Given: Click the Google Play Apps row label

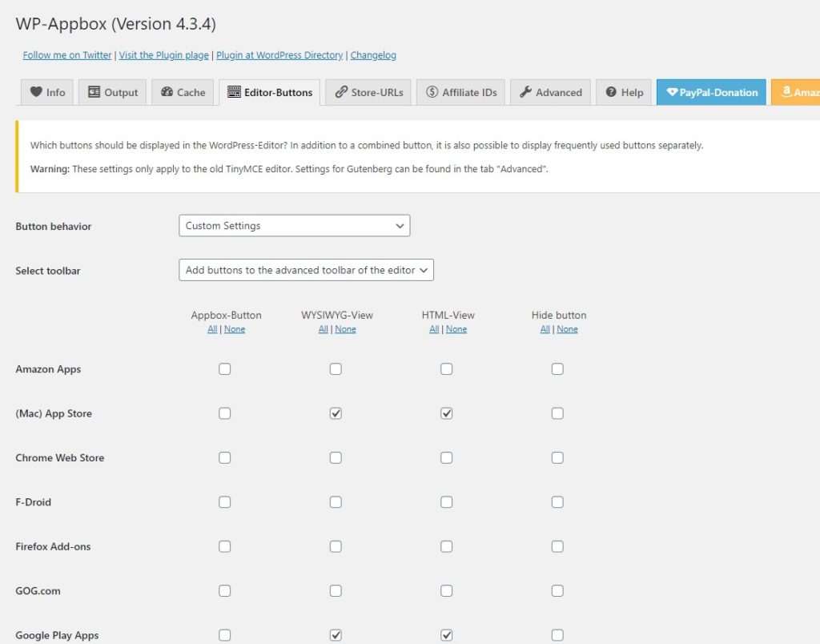Looking at the screenshot, I should tap(57, 635).
